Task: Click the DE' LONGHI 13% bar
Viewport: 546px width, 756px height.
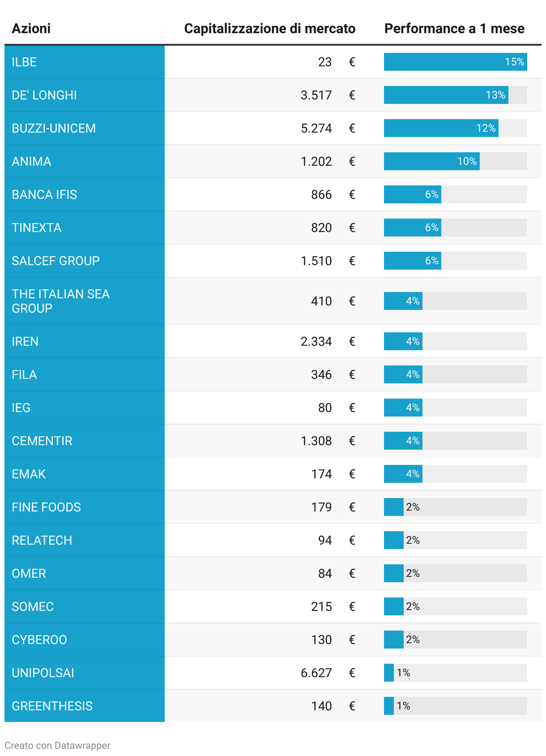Action: click(x=446, y=95)
